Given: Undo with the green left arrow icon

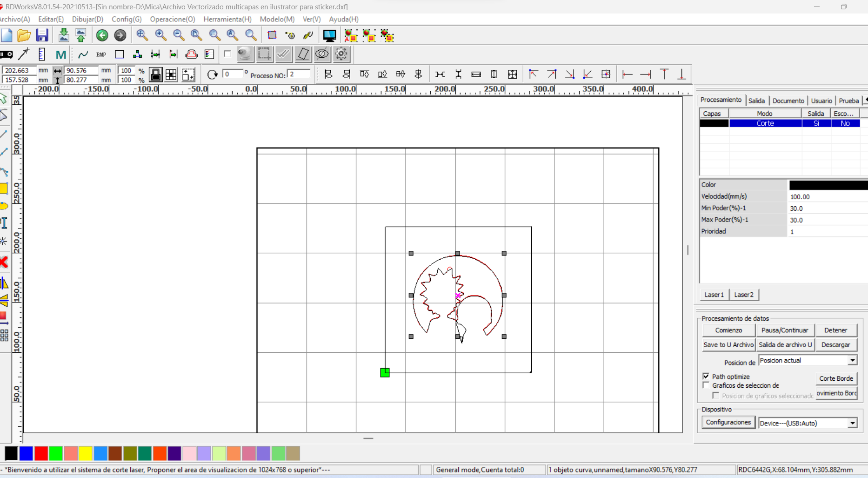Looking at the screenshot, I should 102,35.
